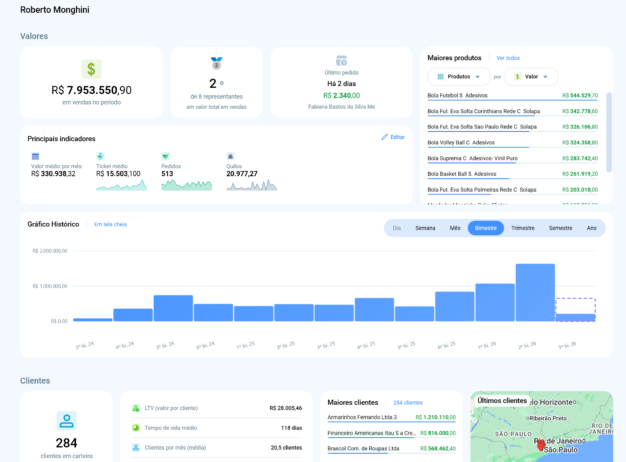Click the 20,5 clientes monthly value
This screenshot has height=462, width=626.
pos(286,448)
